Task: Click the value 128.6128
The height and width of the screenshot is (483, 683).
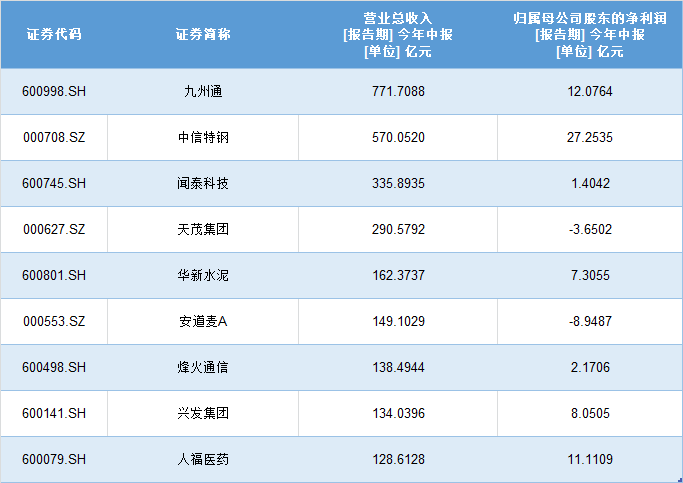Action: [x=398, y=459]
